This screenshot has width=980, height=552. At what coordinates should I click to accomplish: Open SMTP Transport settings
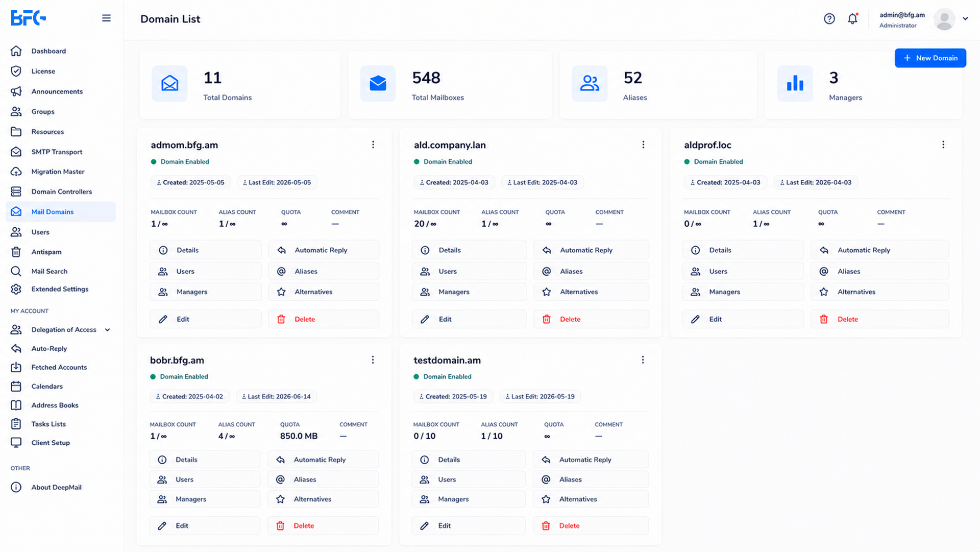(61, 152)
